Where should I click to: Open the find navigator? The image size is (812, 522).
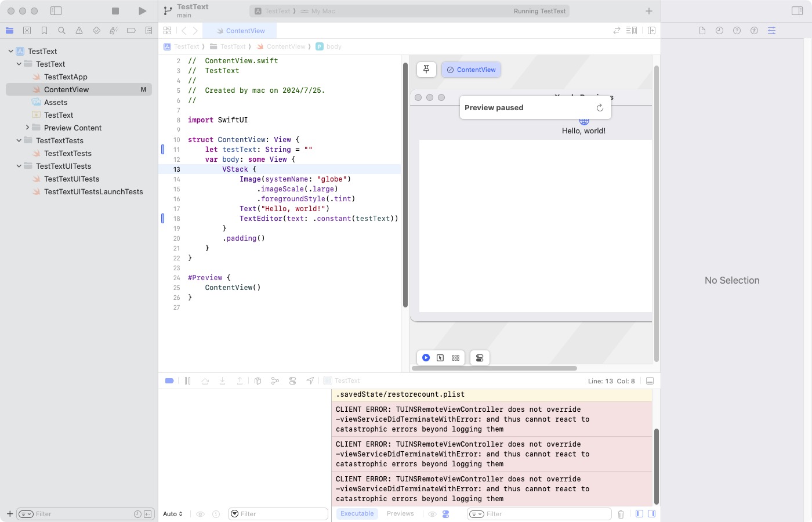click(x=61, y=31)
